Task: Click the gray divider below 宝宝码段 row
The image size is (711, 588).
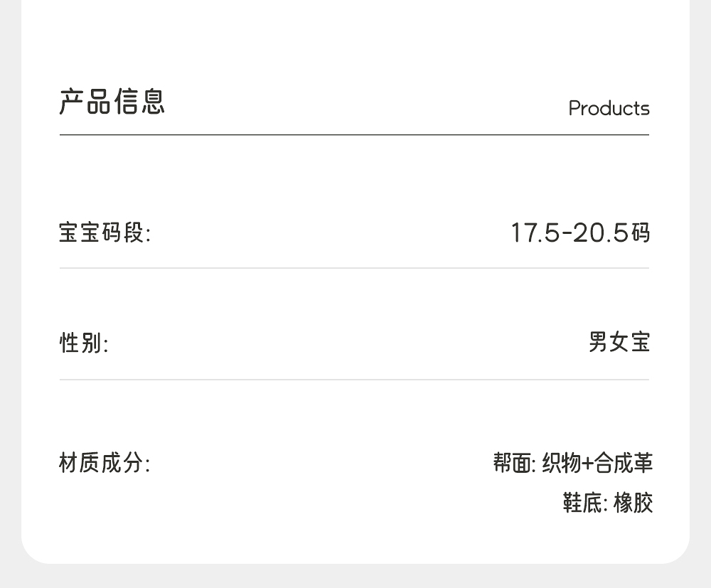Action: (354, 268)
